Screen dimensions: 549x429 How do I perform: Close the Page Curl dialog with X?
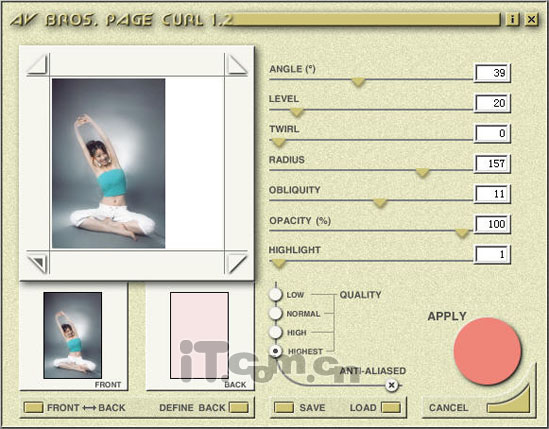point(531,20)
